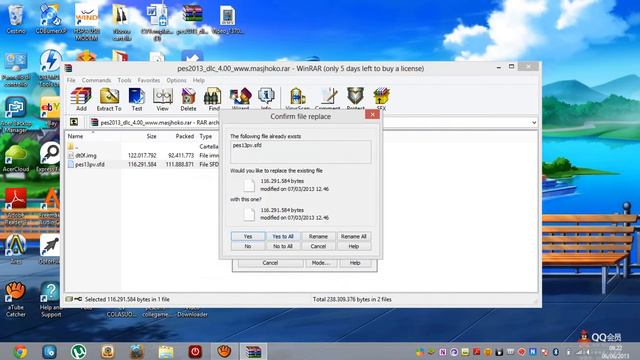Select the dt0f.img file row

[x=142, y=156]
